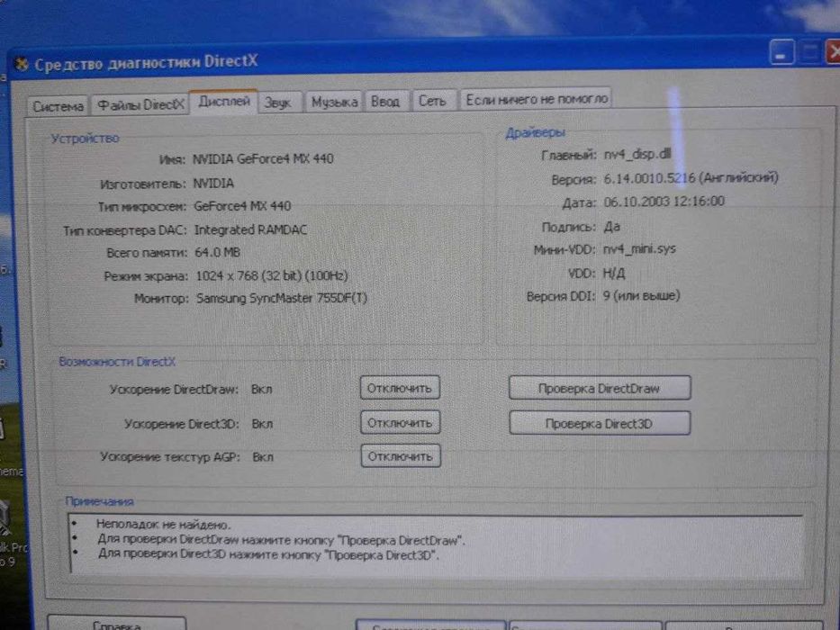
Task: Switch to the Музыка tab
Action: click(334, 101)
